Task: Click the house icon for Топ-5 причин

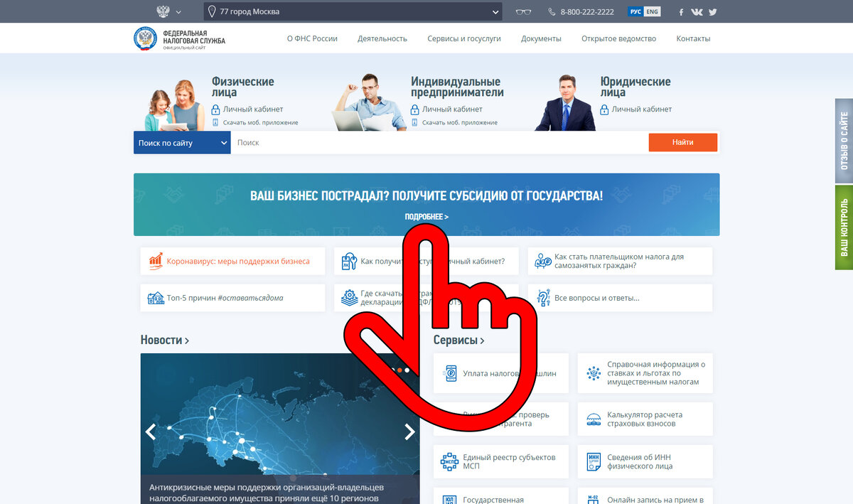Action: (x=156, y=298)
